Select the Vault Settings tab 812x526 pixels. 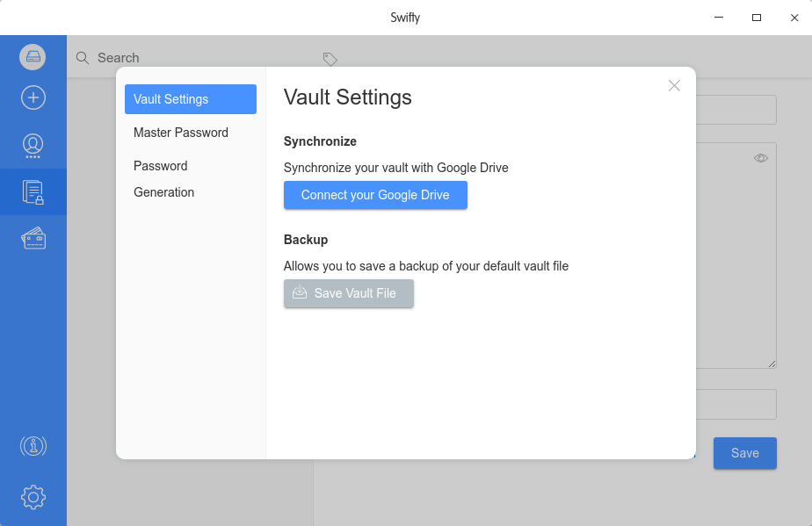point(190,99)
